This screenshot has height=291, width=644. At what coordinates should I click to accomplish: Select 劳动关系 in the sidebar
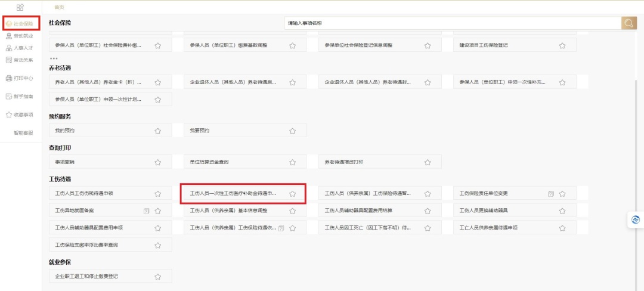(x=19, y=60)
